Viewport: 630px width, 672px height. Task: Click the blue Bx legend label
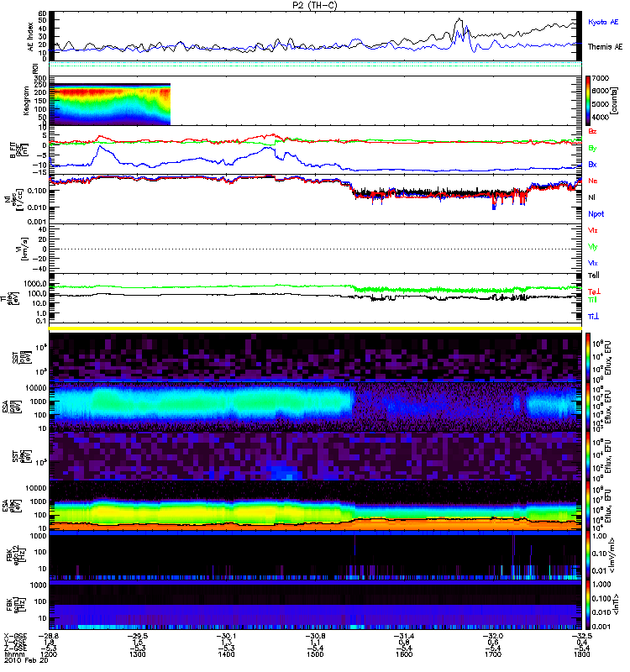point(592,164)
